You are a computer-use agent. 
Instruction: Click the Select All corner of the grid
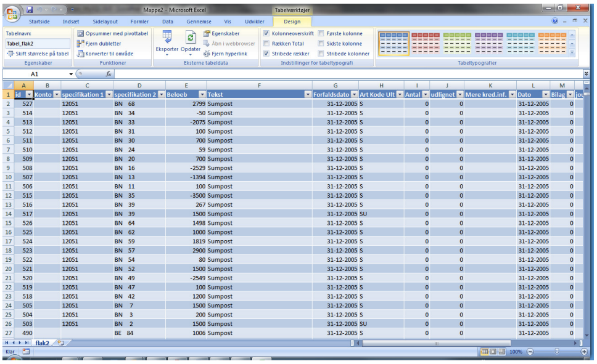point(9,85)
